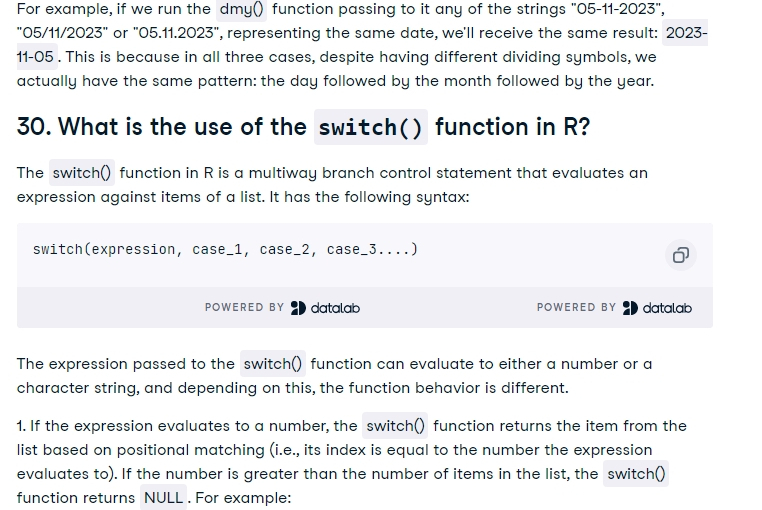Click the right POWERED BY label

click(576, 307)
